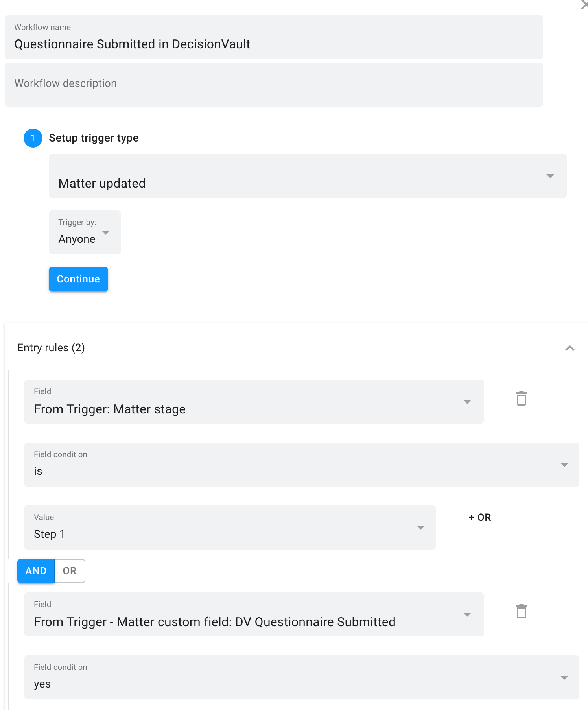Image resolution: width=588 pixels, height=710 pixels.
Task: Click into the Workflow description field
Action: pyautogui.click(x=274, y=84)
